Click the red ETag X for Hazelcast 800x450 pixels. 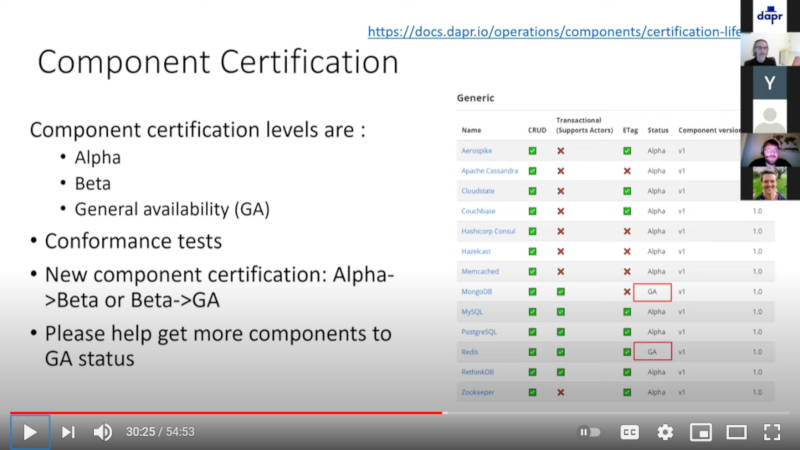point(627,252)
